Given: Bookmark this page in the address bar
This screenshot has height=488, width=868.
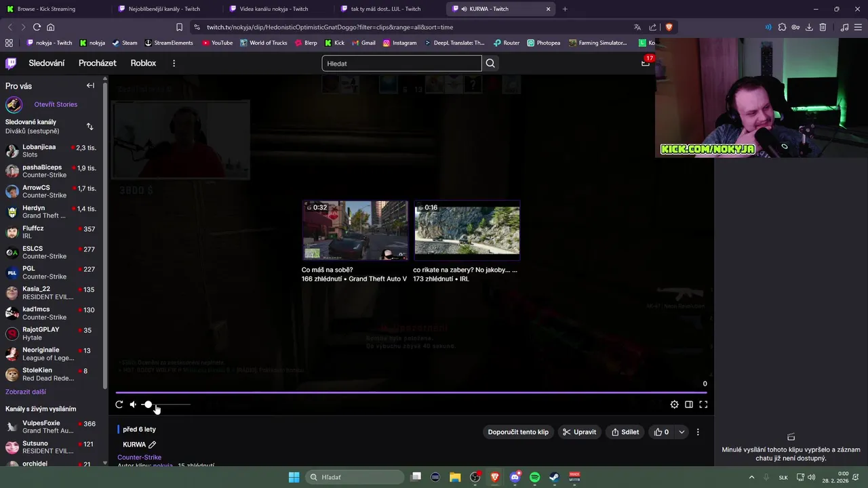Looking at the screenshot, I should [x=179, y=27].
